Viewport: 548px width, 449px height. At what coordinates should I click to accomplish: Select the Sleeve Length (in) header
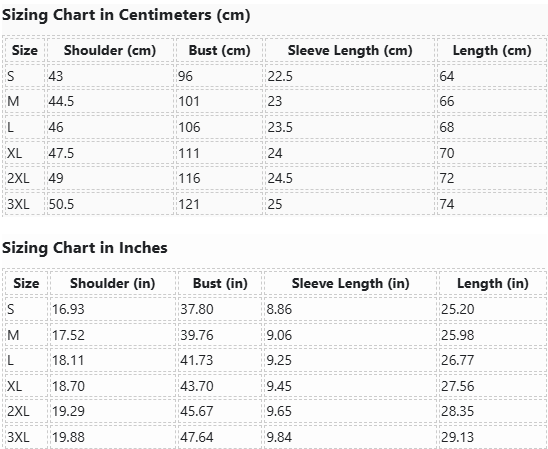point(351,283)
